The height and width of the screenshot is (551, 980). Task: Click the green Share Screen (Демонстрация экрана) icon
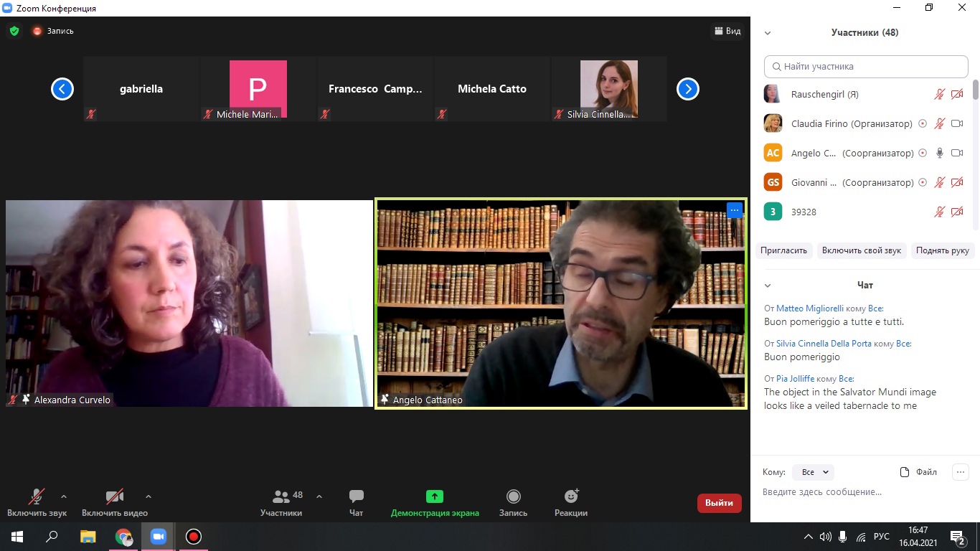[434, 496]
